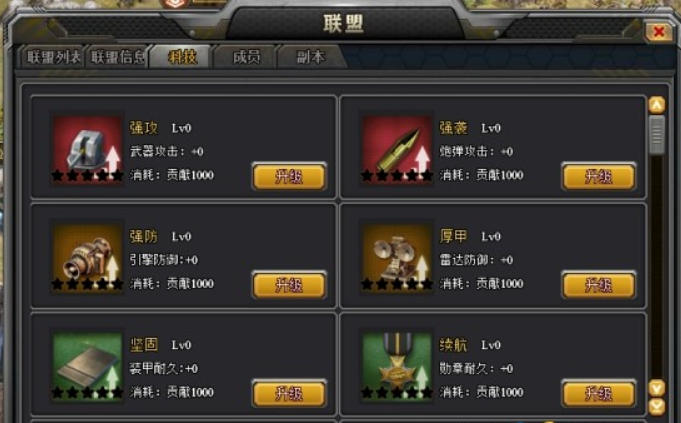Select the 厚甲 radar defense icon
Screen dimensions: 681x423
397,257
